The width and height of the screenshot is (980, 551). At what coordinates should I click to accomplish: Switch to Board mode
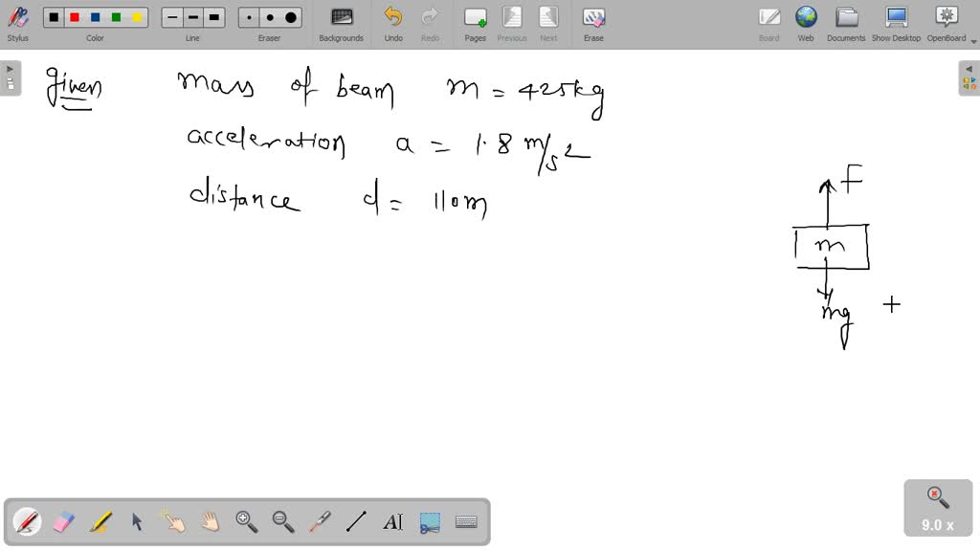768,24
